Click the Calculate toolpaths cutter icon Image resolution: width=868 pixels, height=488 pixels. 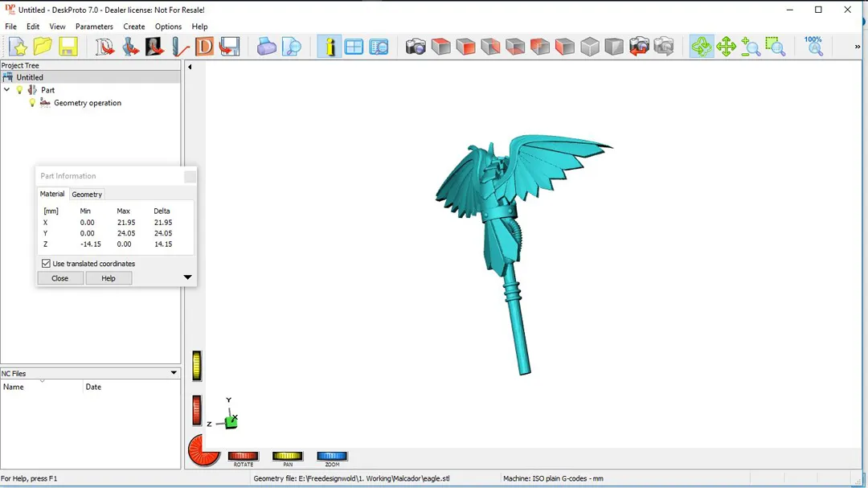[179, 47]
